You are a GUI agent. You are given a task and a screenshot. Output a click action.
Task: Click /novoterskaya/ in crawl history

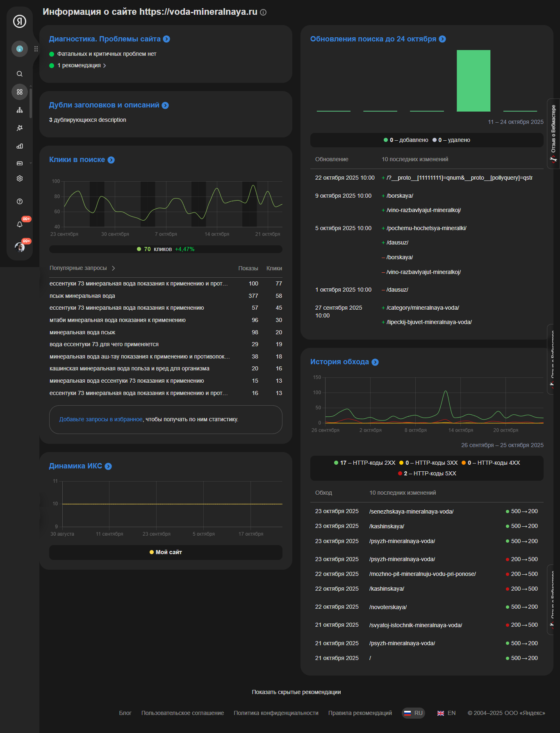tap(388, 607)
